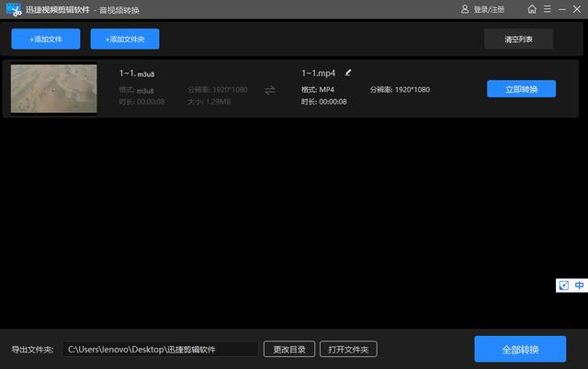This screenshot has height=369, width=588.
Task: Select the desert video thumbnail
Action: (x=53, y=89)
